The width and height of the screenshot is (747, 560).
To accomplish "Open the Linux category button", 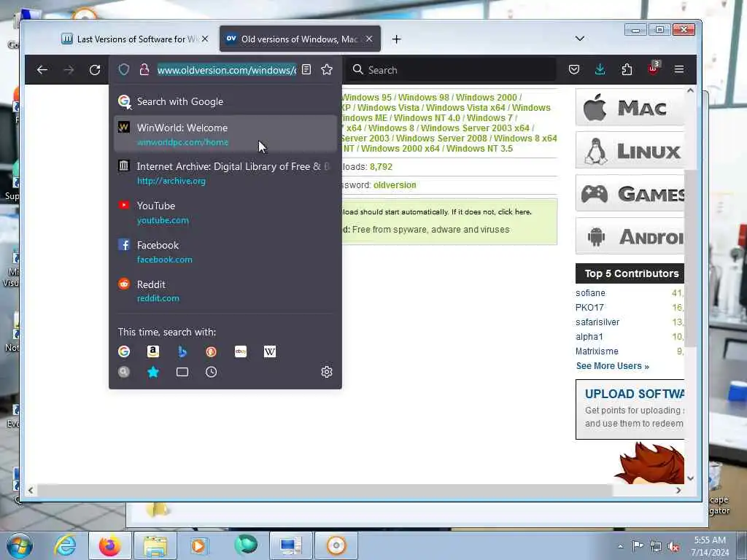I will point(630,150).
